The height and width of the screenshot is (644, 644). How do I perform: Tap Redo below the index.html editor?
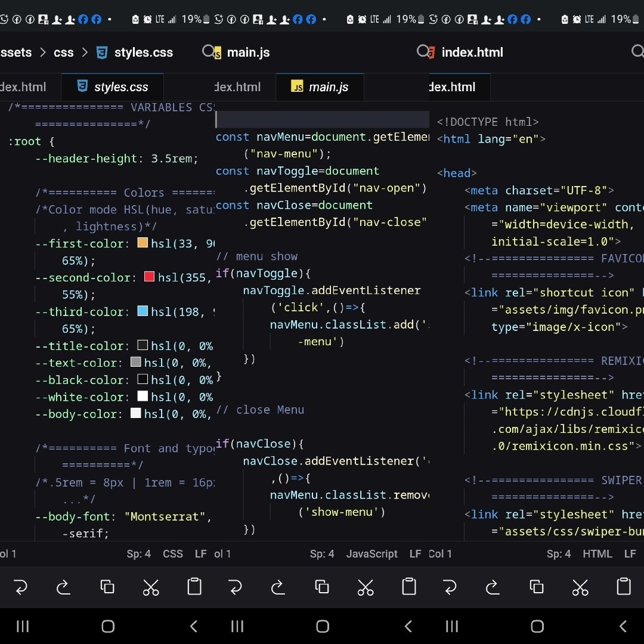(493, 587)
